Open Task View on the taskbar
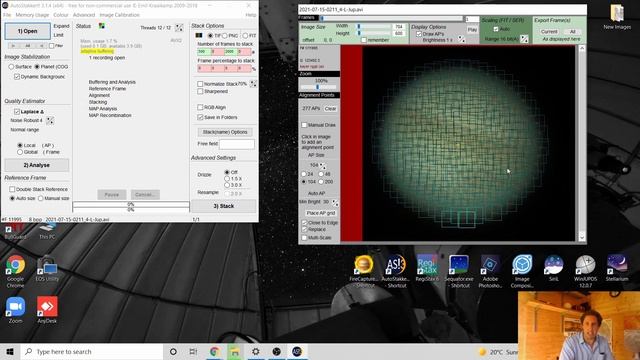The height and width of the screenshot is (360, 640). click(x=193, y=351)
